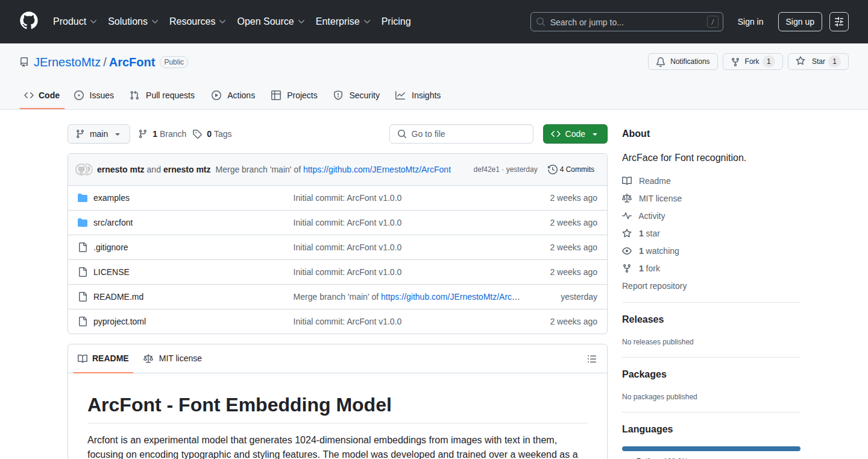The image size is (868, 459).
Task: Open the LICENSE file
Action: 112,272
